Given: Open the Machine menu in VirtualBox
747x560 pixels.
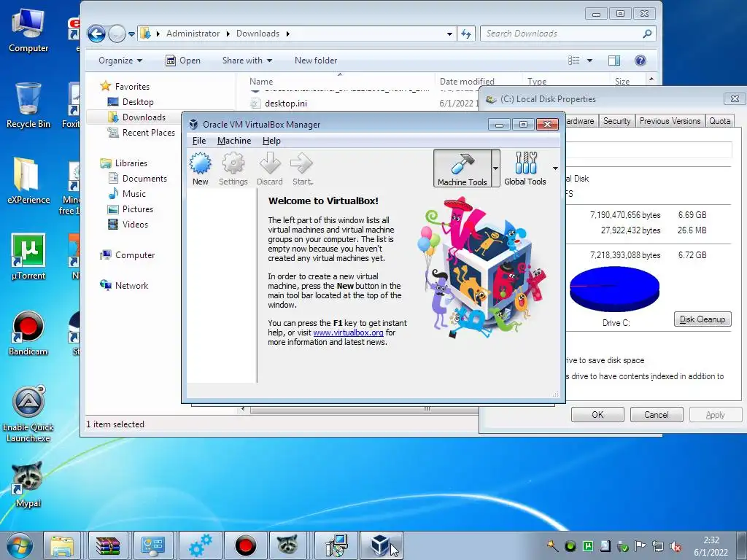Looking at the screenshot, I should tap(234, 141).
